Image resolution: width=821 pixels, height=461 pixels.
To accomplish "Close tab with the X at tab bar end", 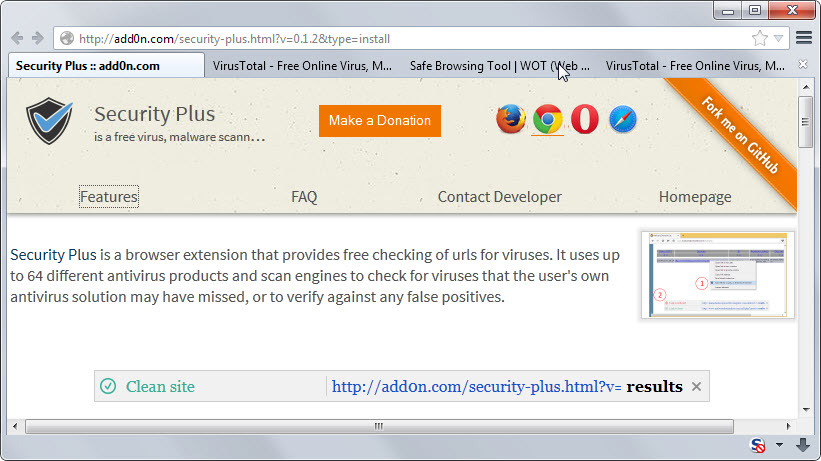I will [x=803, y=64].
